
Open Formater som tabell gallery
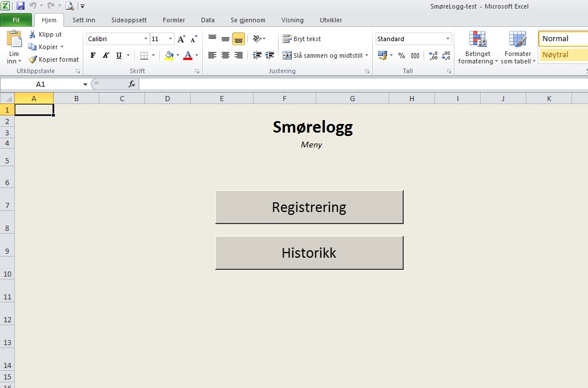518,47
